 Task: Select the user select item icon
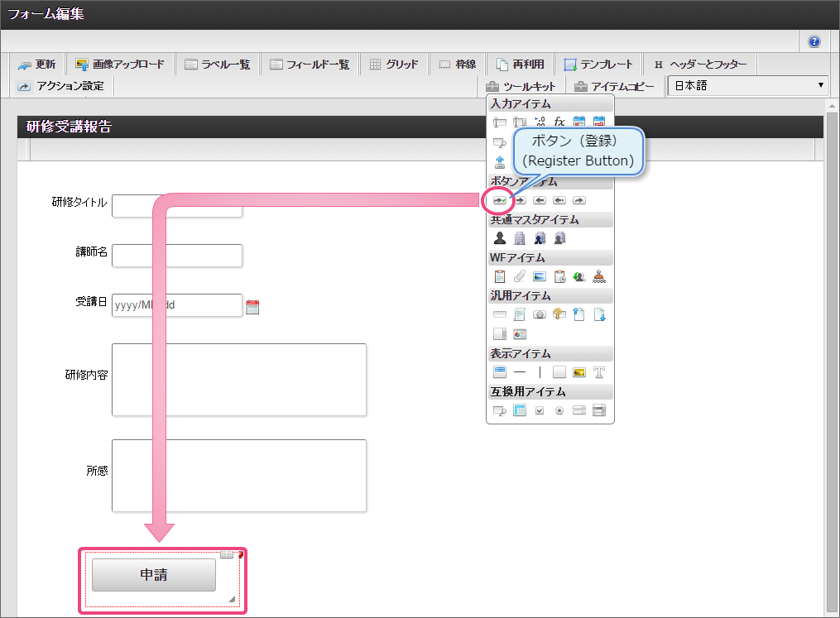(500, 237)
